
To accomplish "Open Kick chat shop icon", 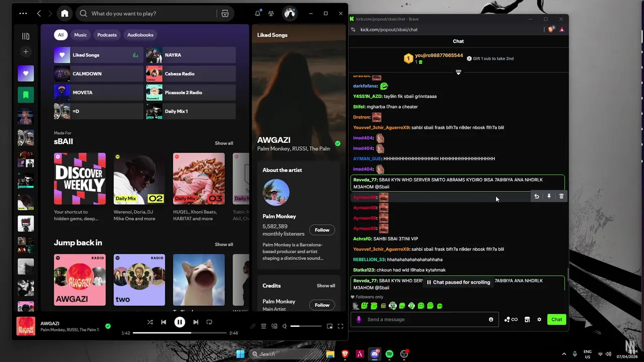I will (527, 319).
